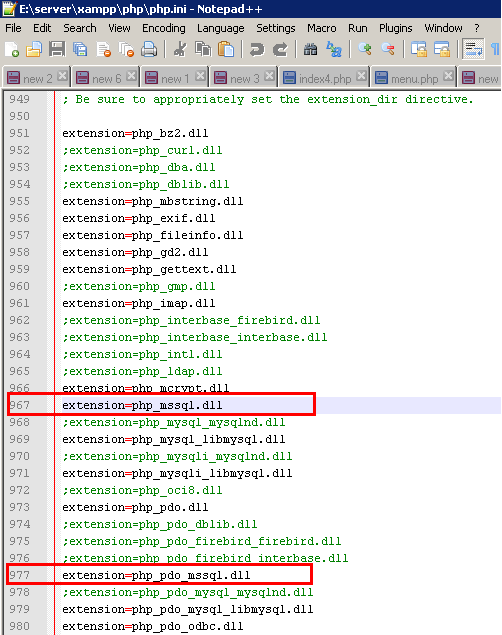Close the new 3 tab
The image size is (502, 635).
pos(269,76)
